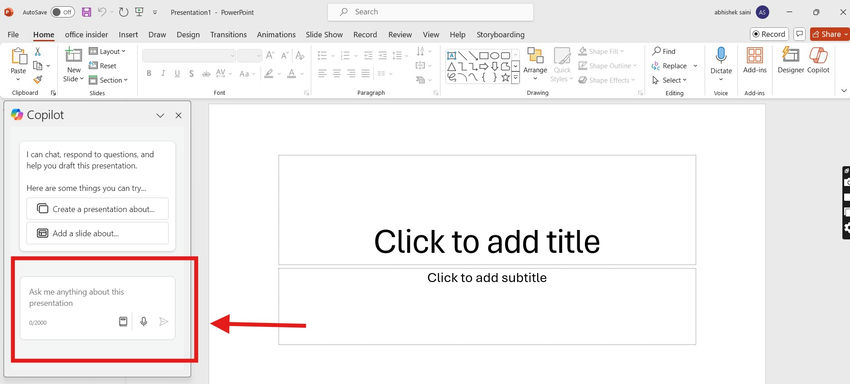Click the Copy icon in Clipboard

[37, 66]
